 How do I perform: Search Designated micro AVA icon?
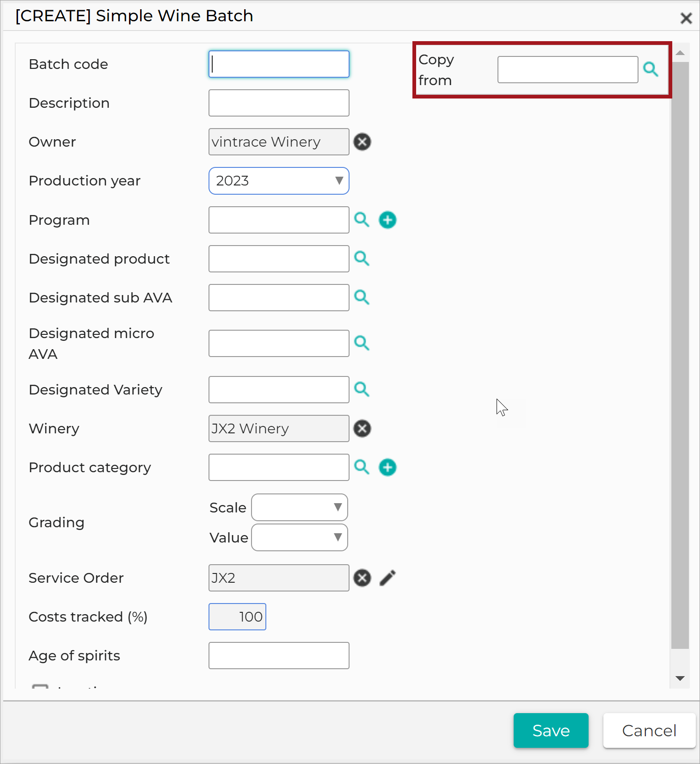[362, 343]
